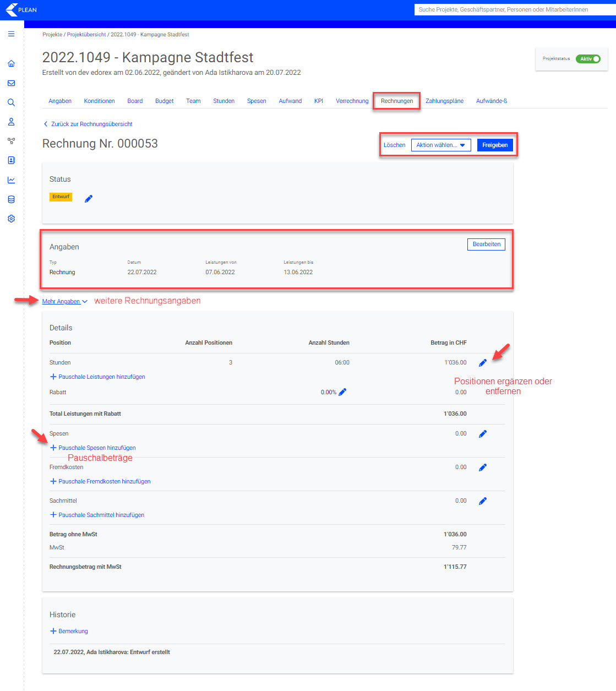Open settings gear icon in sidebar
The height and width of the screenshot is (691, 616).
point(11,219)
